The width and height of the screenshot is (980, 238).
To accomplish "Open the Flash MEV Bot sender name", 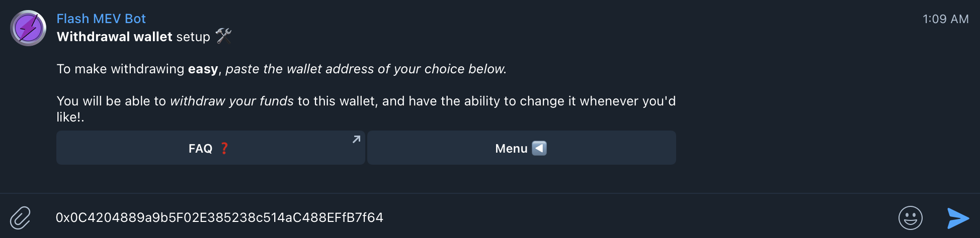I will [101, 19].
